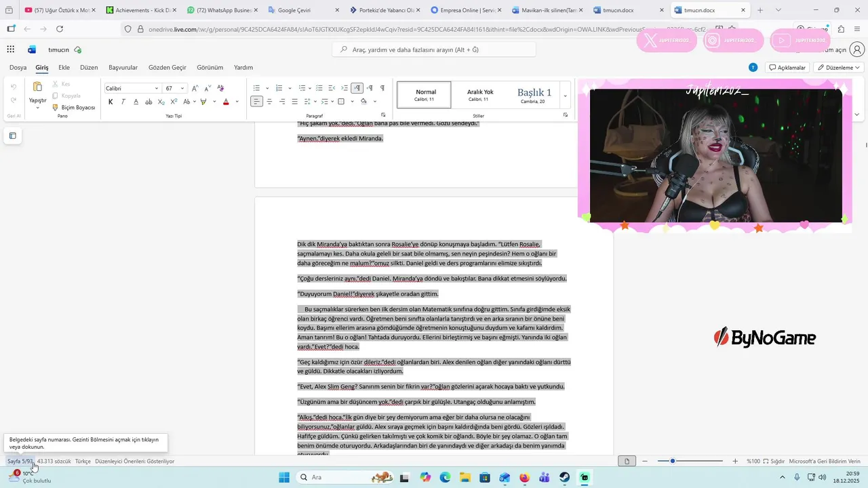868x488 pixels.
Task: Toggle justify alignment
Action: [294, 102]
